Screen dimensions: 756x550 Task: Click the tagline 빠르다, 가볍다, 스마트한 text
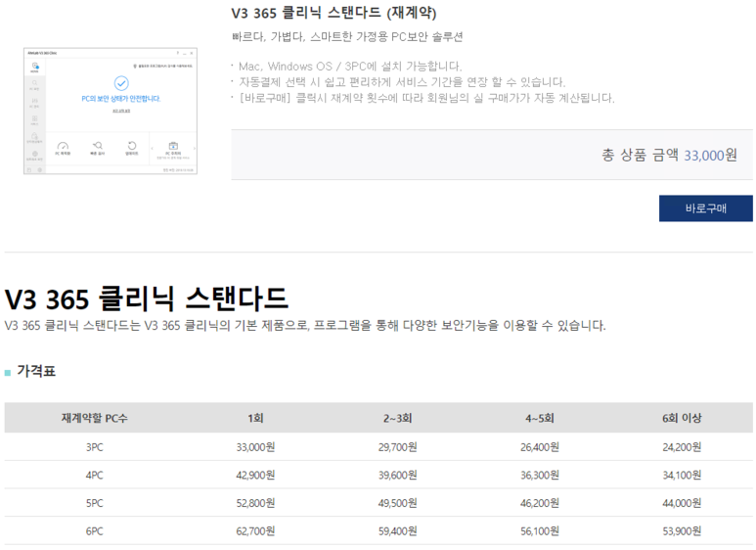tap(347, 36)
